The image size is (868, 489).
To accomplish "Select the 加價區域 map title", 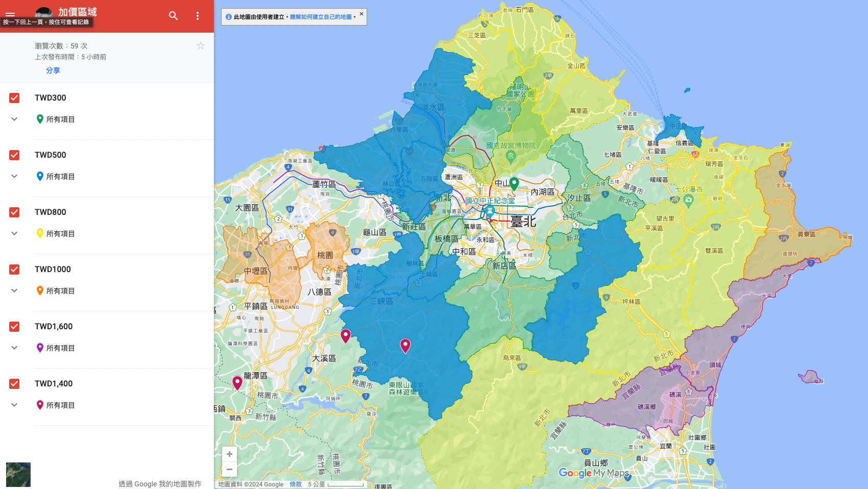I will coord(77,12).
